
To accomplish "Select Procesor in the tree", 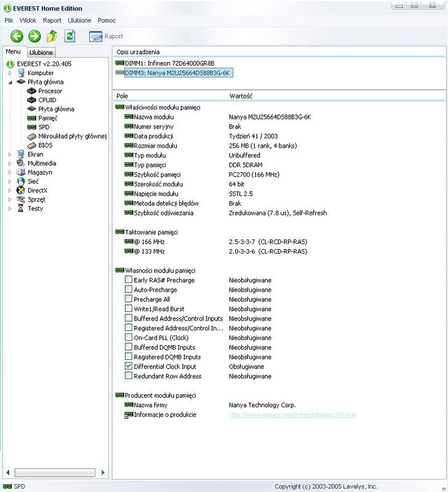I will click(50, 91).
